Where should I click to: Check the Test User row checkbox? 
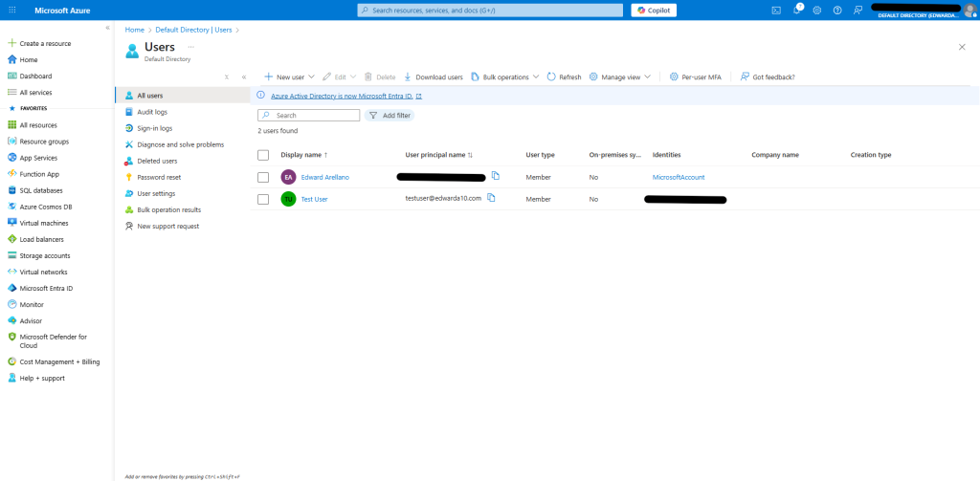click(x=263, y=199)
